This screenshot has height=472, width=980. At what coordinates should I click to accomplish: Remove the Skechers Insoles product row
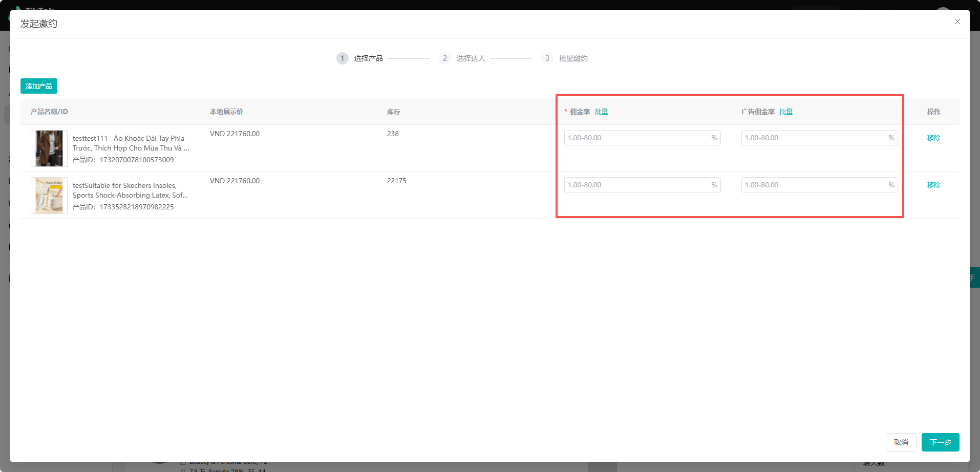[934, 185]
